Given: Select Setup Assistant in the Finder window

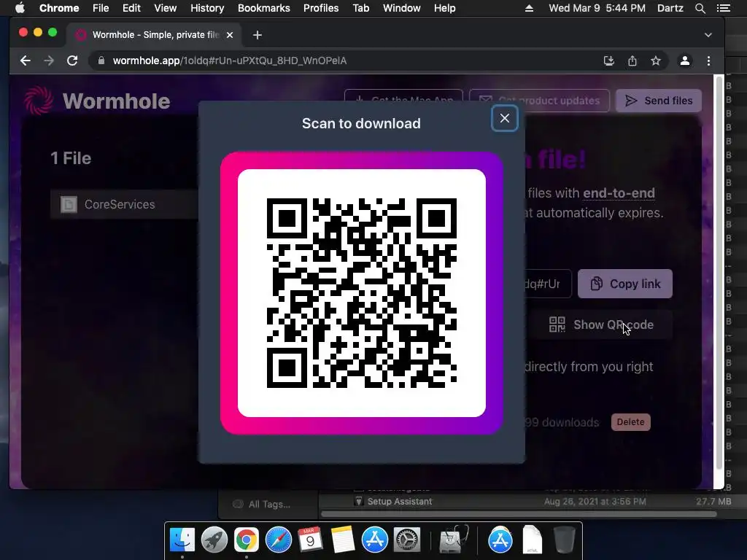Looking at the screenshot, I should click(399, 502).
